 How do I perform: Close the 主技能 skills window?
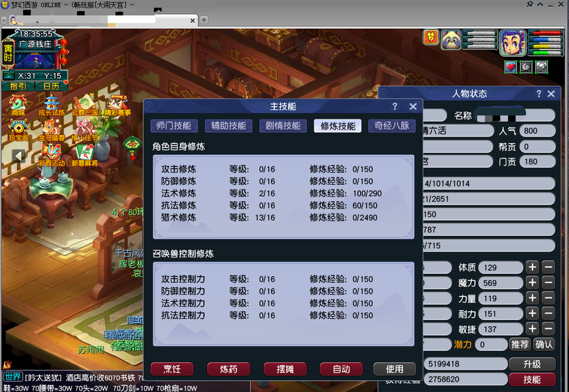pyautogui.click(x=413, y=106)
